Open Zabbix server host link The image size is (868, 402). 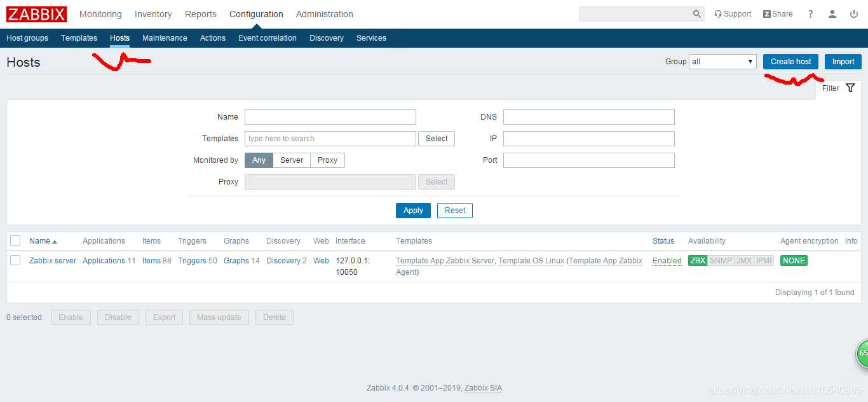pos(53,261)
